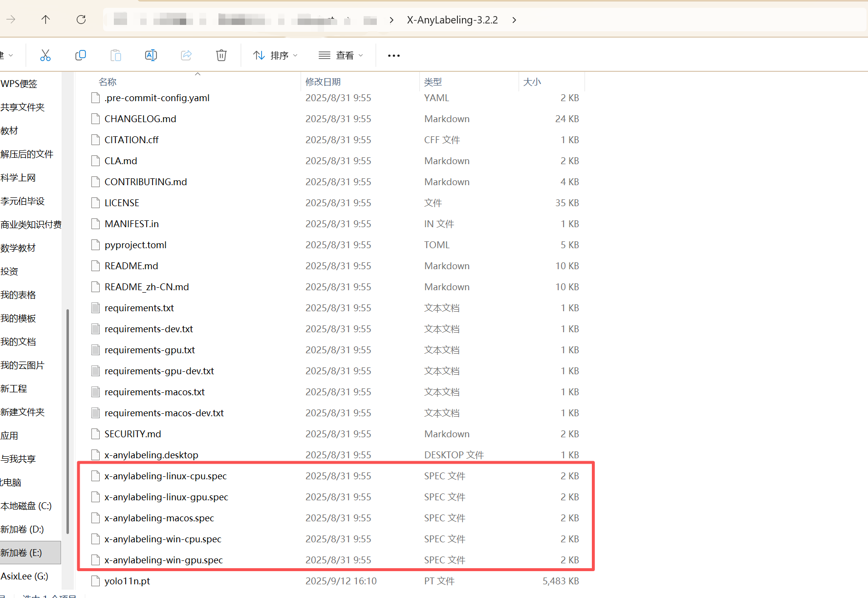
Task: Select requirements-macos.txt file name
Action: point(154,392)
